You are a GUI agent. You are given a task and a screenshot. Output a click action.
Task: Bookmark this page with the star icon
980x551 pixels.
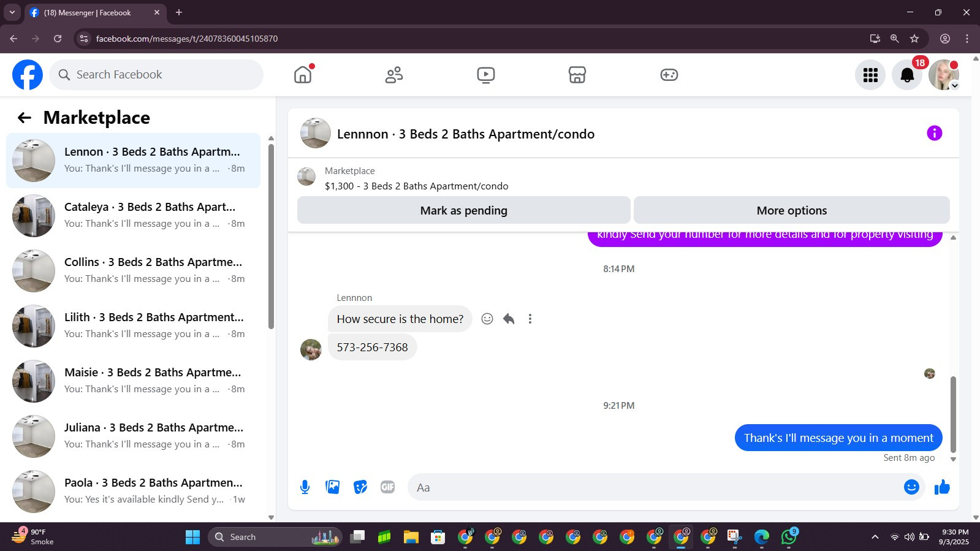[914, 39]
